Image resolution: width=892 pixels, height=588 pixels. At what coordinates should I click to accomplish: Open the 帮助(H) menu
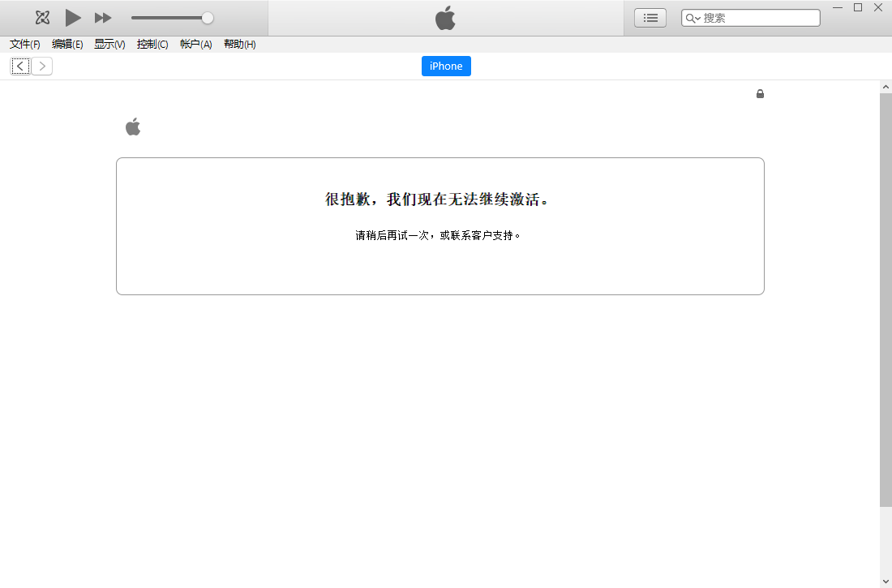239,45
